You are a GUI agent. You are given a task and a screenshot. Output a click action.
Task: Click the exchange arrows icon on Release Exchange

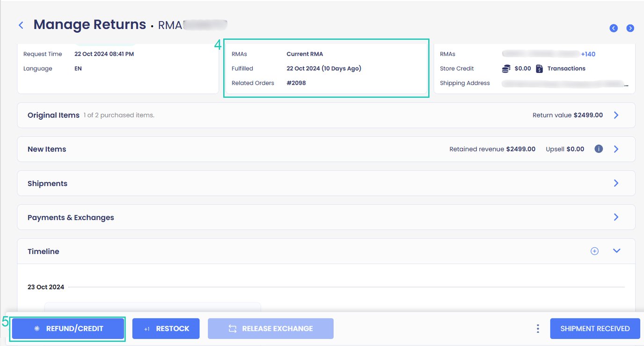(233, 328)
